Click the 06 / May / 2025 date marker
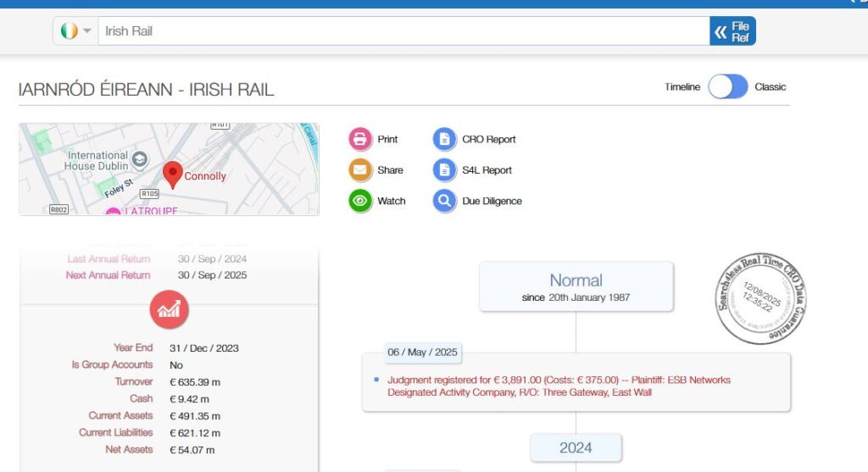This screenshot has width=868, height=472. [422, 353]
